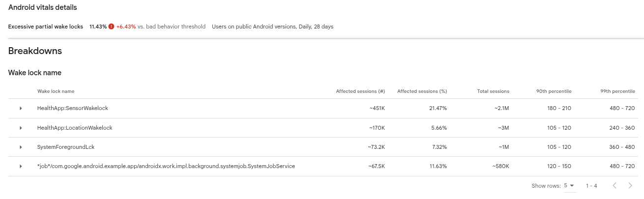644x199 pixels.
Task: Click the SystemForegroundLck wake lock name
Action: [65, 147]
